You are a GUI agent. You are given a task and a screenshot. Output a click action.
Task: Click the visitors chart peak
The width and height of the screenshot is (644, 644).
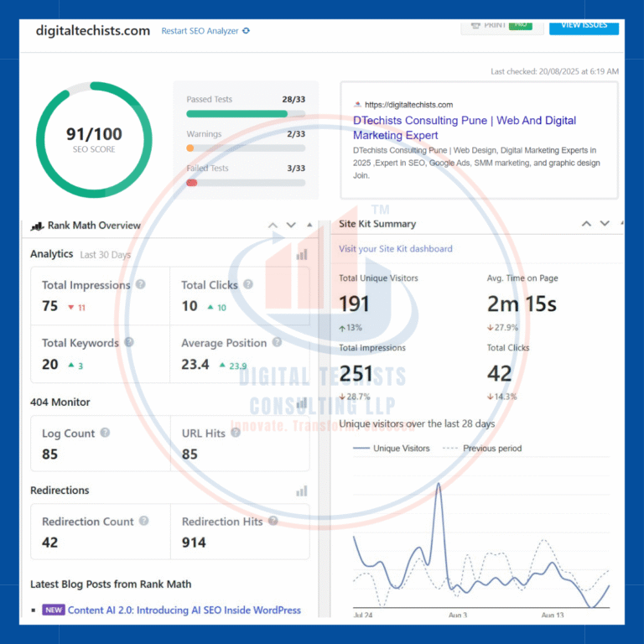439,485
